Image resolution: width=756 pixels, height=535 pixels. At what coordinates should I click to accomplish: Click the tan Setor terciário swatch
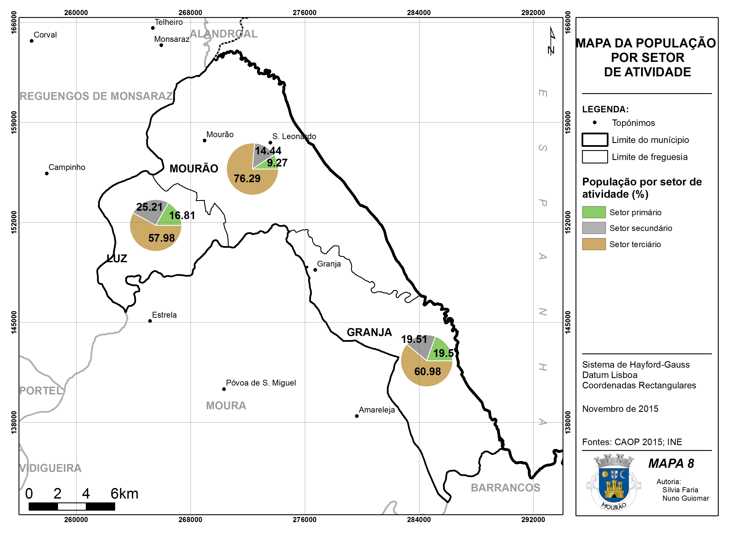(x=594, y=244)
